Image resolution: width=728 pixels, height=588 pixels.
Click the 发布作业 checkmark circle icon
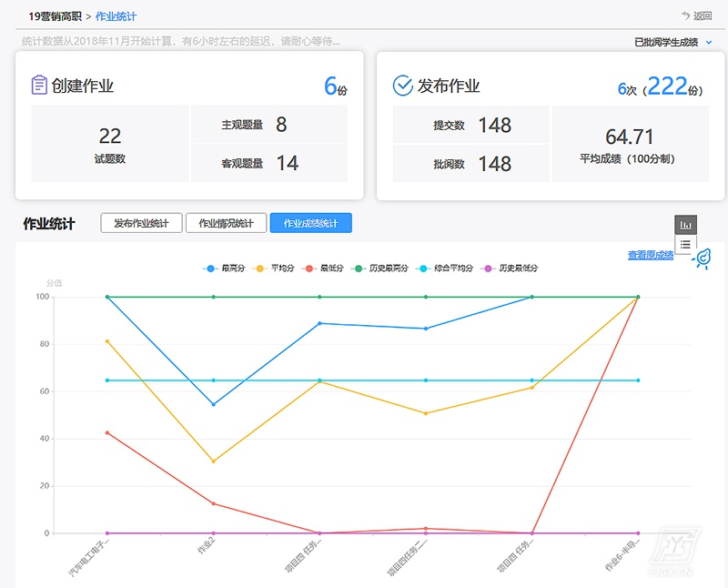(x=402, y=86)
